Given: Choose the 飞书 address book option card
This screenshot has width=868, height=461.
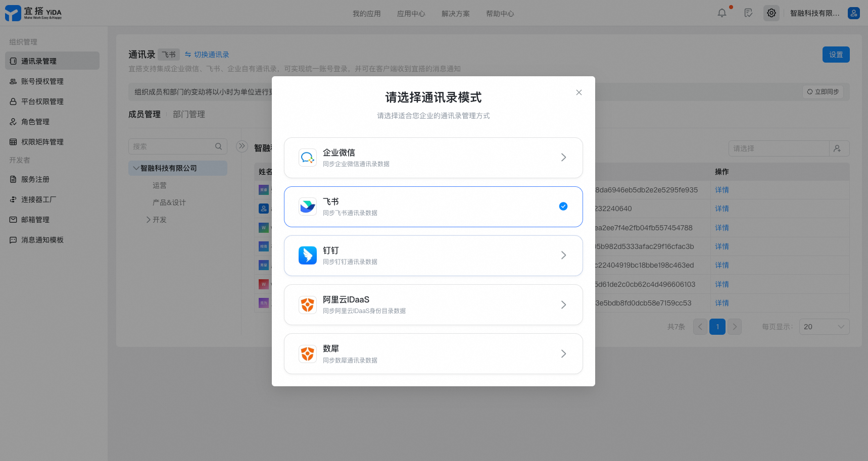Looking at the screenshot, I should point(433,207).
